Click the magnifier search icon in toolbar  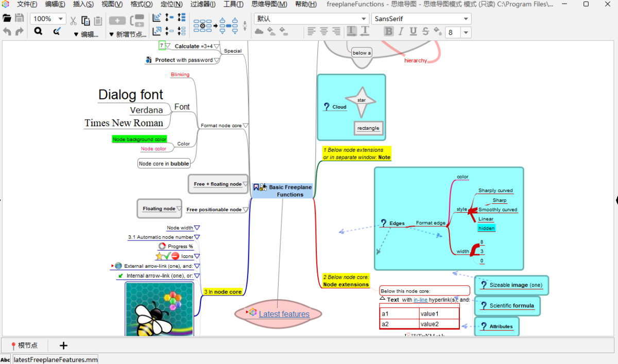coord(38,31)
